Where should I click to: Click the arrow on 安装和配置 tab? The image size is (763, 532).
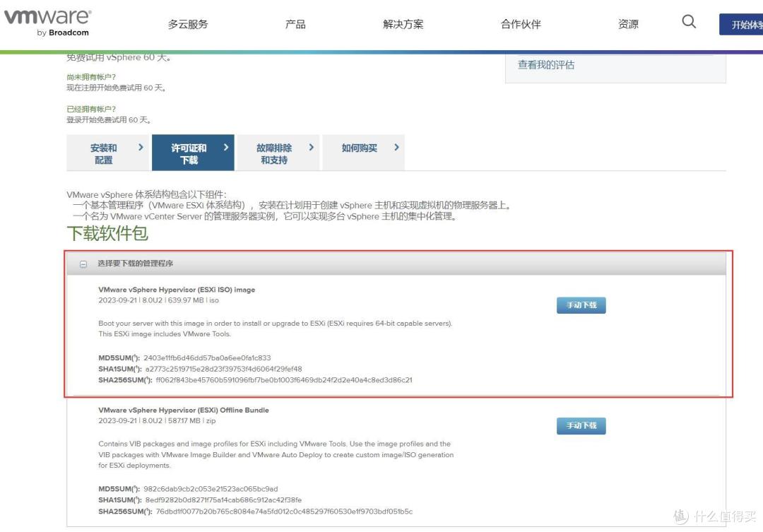[141, 147]
